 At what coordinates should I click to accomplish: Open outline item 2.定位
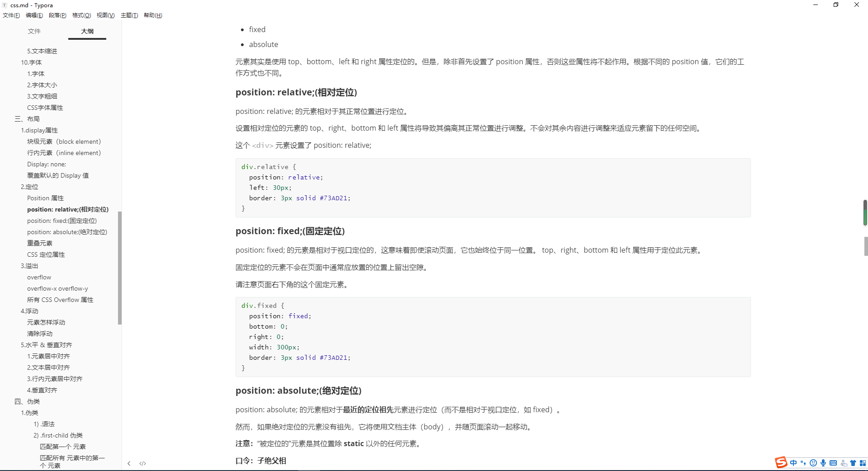29,187
